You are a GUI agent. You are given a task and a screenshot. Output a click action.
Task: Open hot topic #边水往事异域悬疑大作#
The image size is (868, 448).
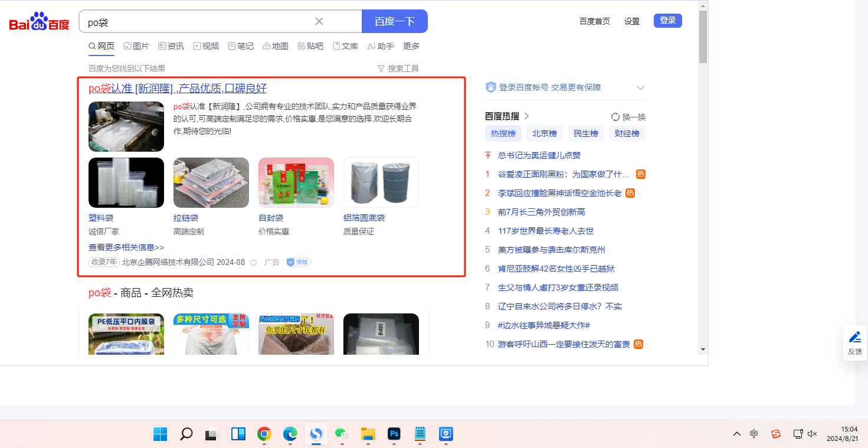point(543,325)
